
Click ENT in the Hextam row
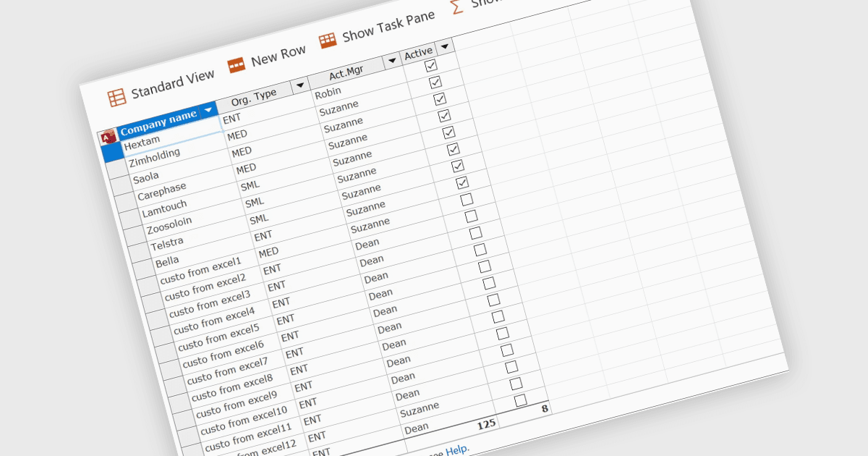[232, 117]
